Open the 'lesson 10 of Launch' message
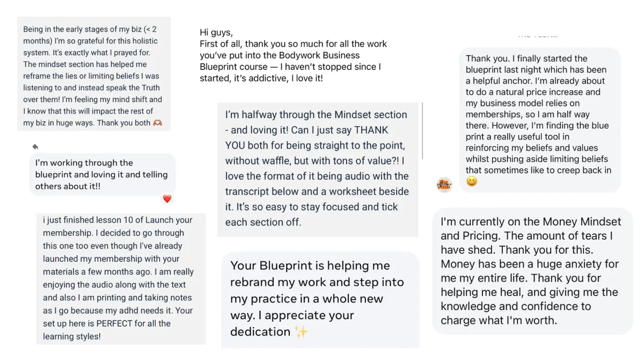Image resolution: width=644 pixels, height=362 pixels. pyautogui.click(x=121, y=278)
